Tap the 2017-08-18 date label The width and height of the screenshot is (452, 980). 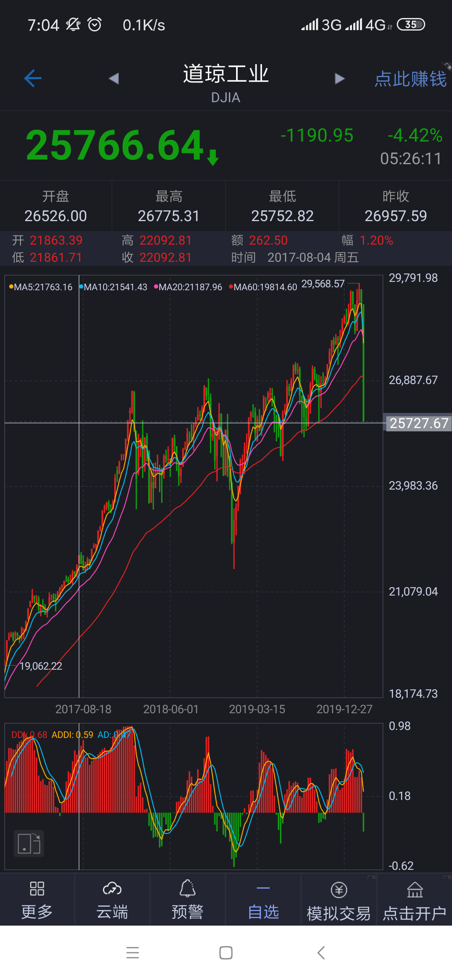point(83,709)
